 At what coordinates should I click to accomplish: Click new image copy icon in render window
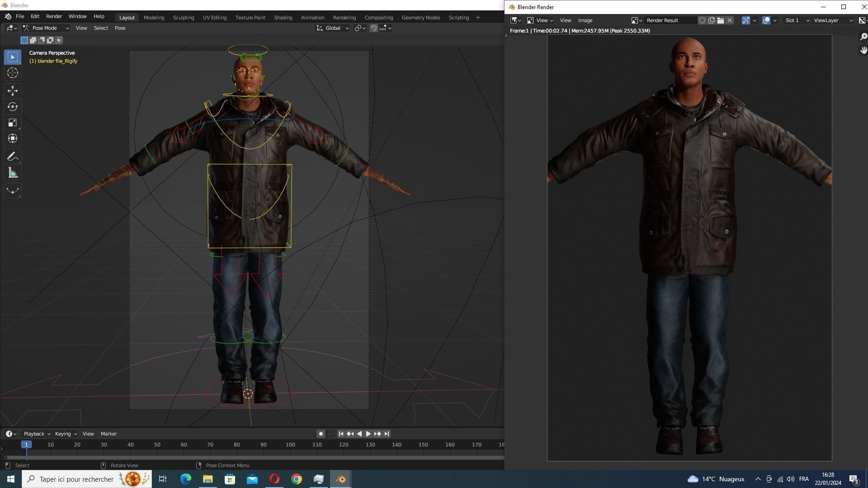click(712, 20)
